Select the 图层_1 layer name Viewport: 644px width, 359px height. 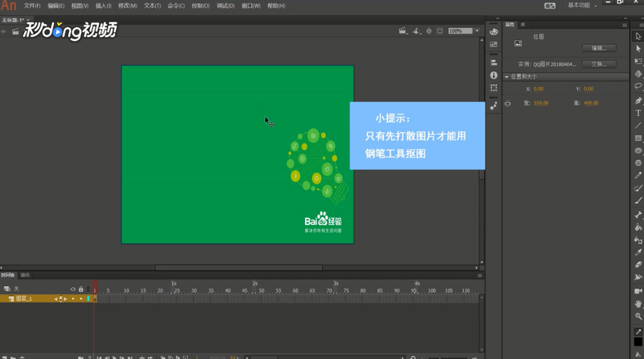pos(24,299)
